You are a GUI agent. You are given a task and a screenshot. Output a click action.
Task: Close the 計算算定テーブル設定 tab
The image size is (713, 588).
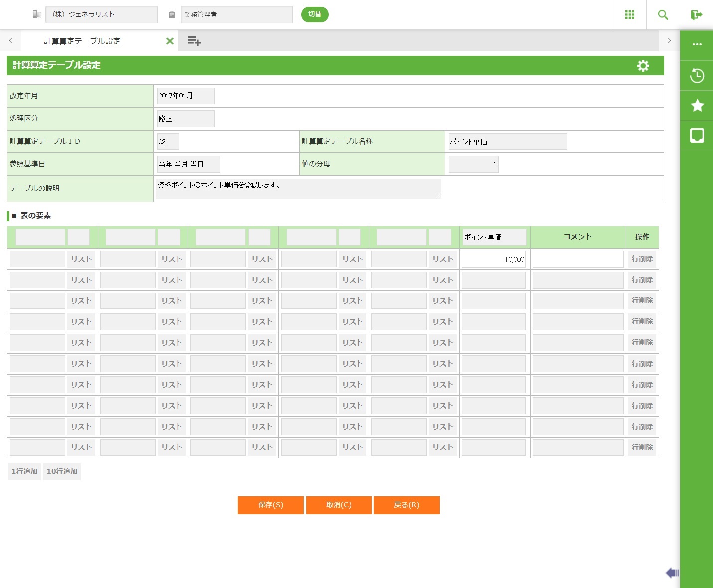point(170,41)
